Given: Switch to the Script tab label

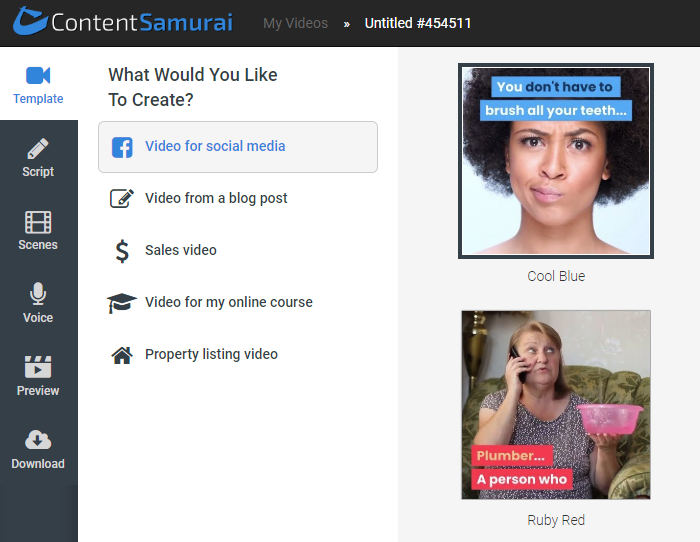Looking at the screenshot, I should (x=38, y=172).
